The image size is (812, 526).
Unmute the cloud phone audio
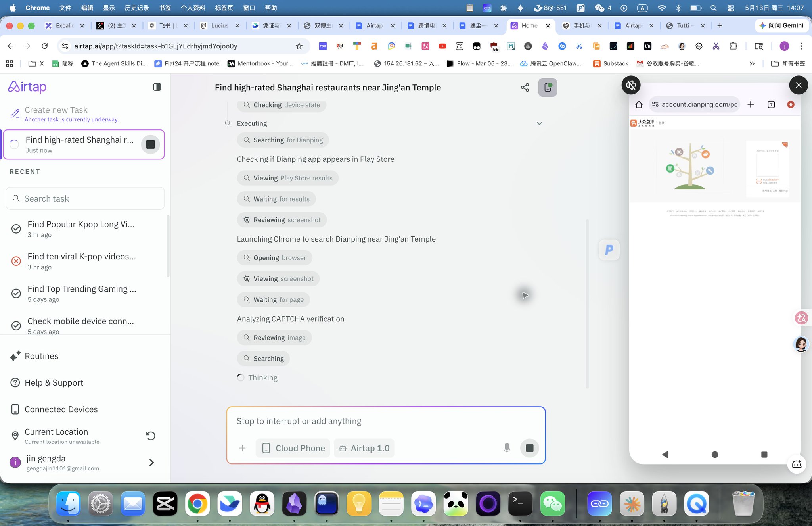point(631,85)
